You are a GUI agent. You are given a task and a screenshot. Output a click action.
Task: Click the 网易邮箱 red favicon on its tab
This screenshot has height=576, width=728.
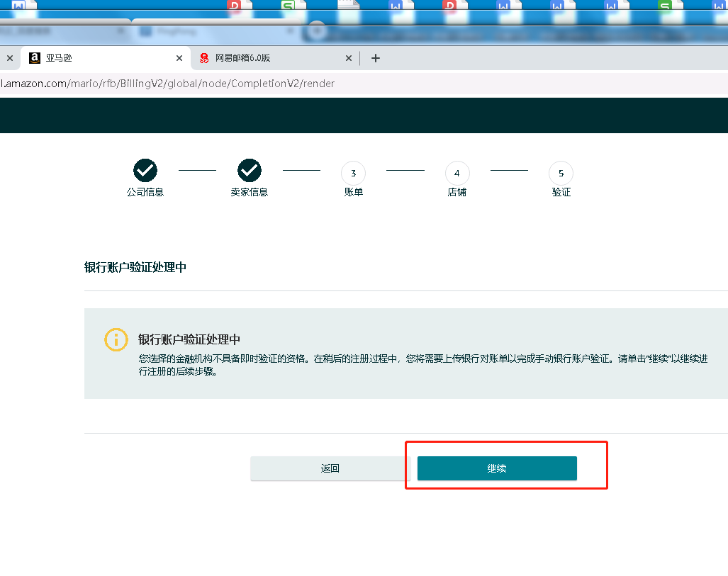[x=204, y=58]
